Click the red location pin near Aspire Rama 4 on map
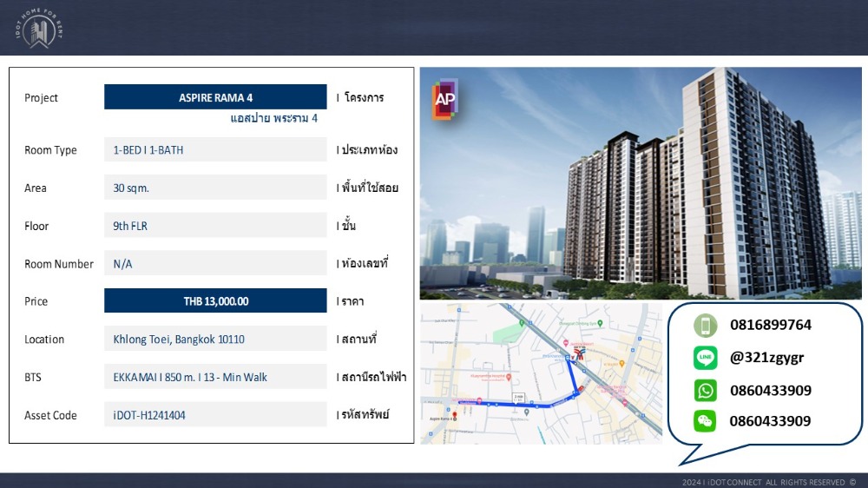Screen dimensions: 868x488 tap(455, 415)
